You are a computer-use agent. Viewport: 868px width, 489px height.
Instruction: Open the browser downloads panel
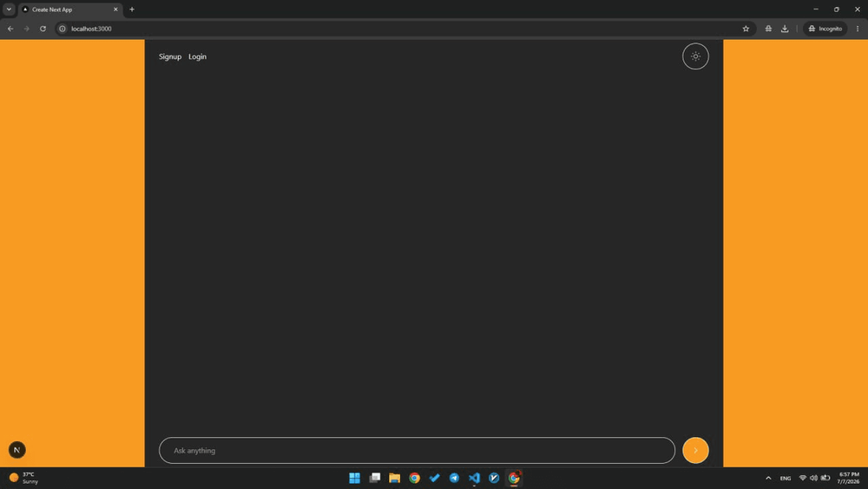tap(785, 29)
